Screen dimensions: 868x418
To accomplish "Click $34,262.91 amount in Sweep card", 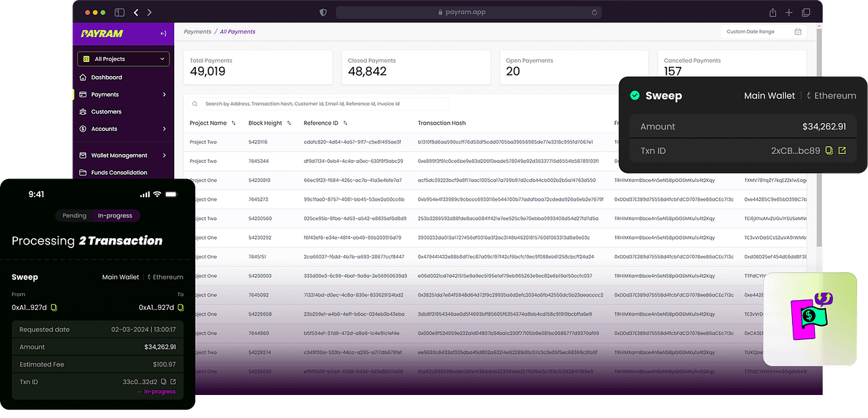I will click(x=824, y=127).
